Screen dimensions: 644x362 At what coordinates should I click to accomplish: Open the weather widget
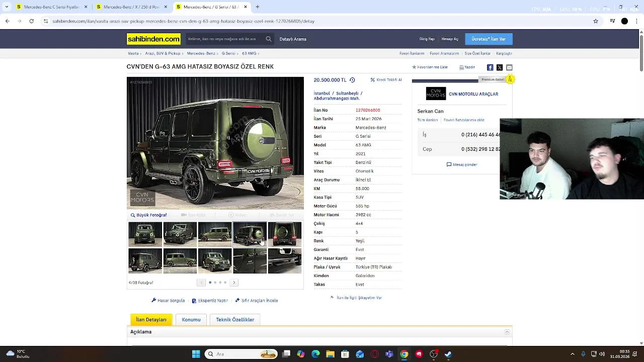point(18,354)
